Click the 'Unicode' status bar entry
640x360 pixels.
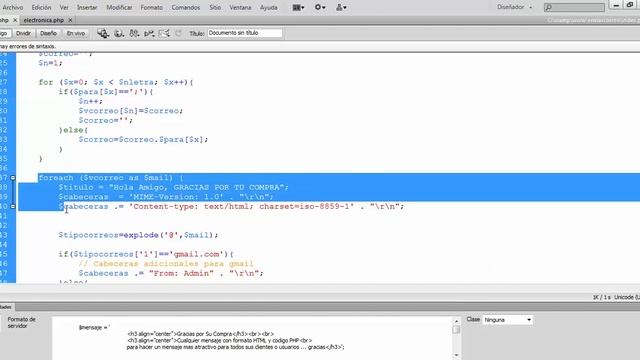pos(627,297)
